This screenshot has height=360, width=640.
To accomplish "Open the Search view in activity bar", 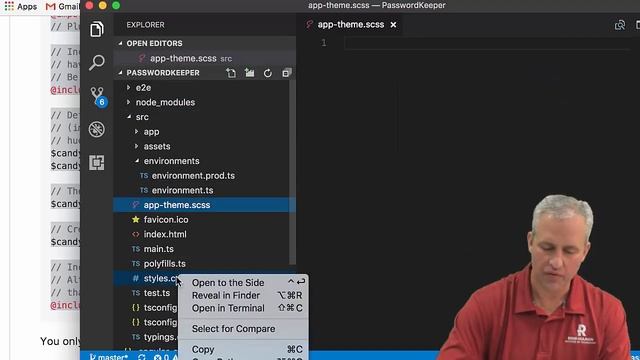I will pos(97,62).
